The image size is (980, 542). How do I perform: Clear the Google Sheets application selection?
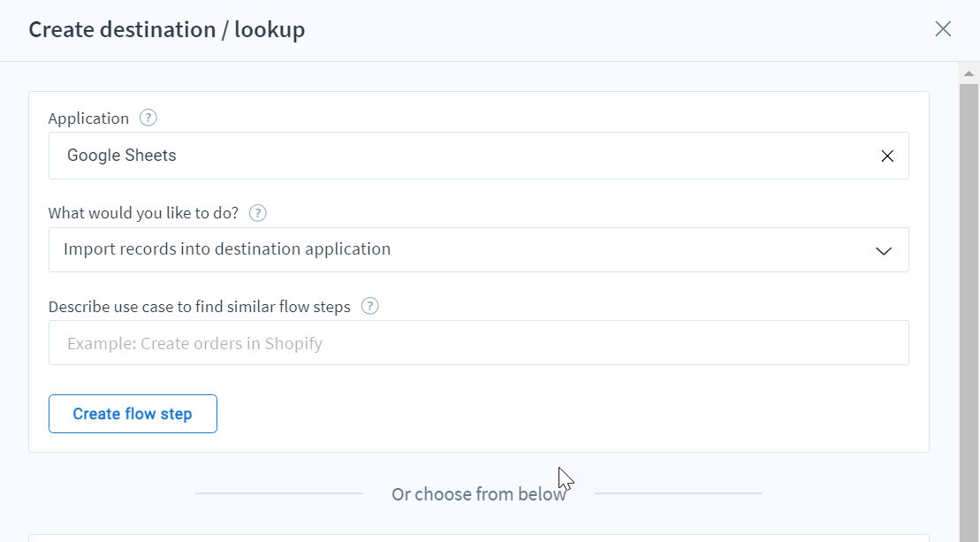click(x=887, y=156)
